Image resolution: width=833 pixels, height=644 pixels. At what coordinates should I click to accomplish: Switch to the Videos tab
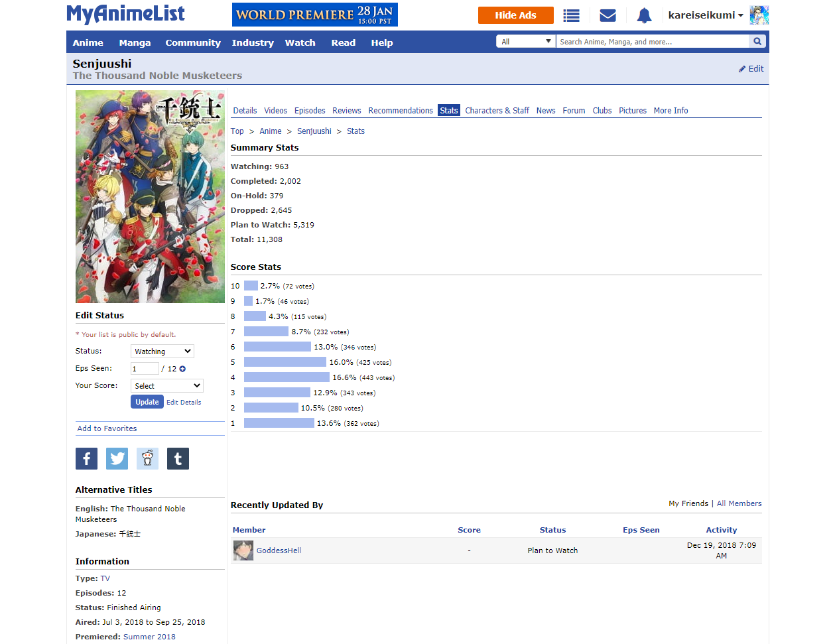[275, 111]
